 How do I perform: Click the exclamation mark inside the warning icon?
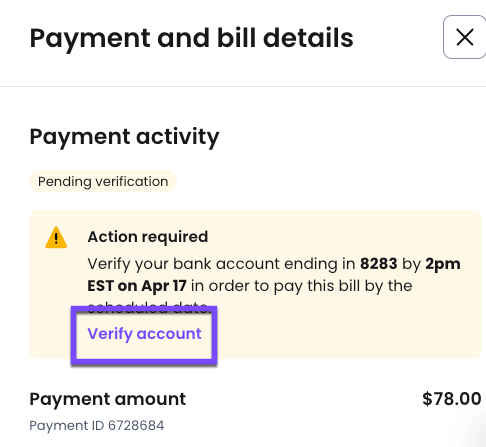[x=56, y=239]
